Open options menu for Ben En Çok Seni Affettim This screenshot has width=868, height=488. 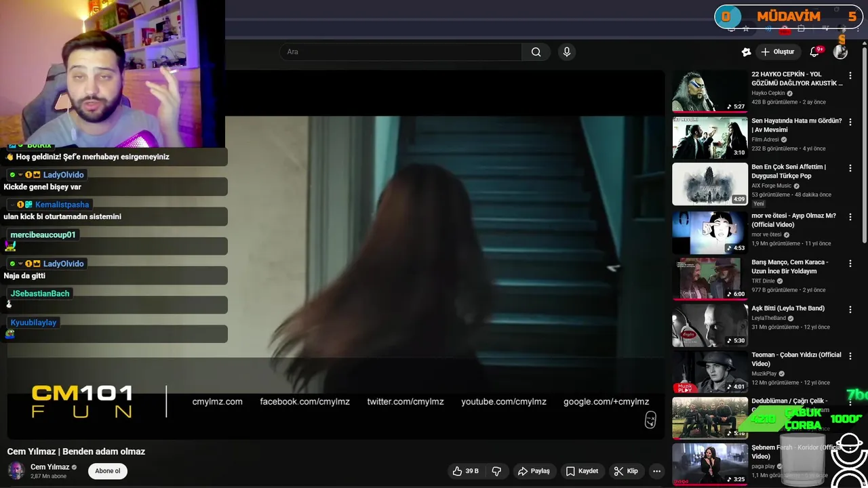850,168
